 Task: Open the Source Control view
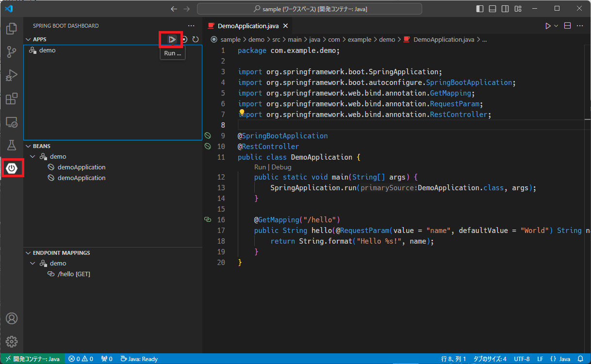coord(12,52)
